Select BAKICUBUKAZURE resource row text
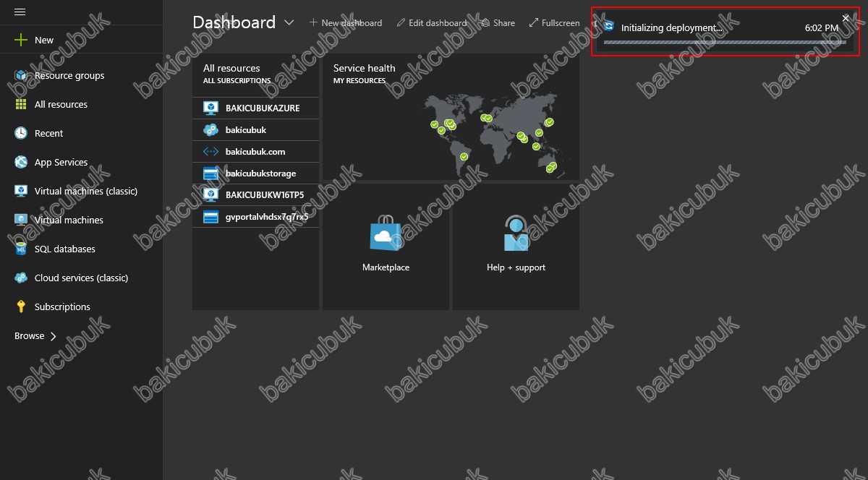Image resolution: width=868 pixels, height=480 pixels. pos(263,108)
